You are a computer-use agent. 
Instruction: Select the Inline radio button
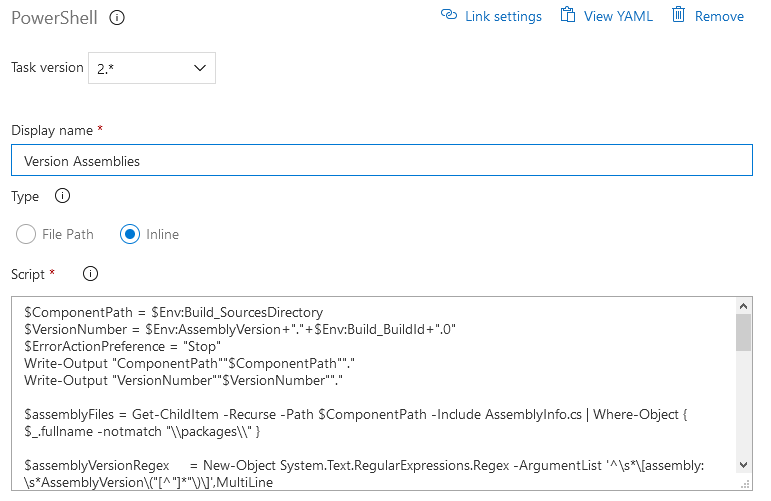(x=130, y=234)
